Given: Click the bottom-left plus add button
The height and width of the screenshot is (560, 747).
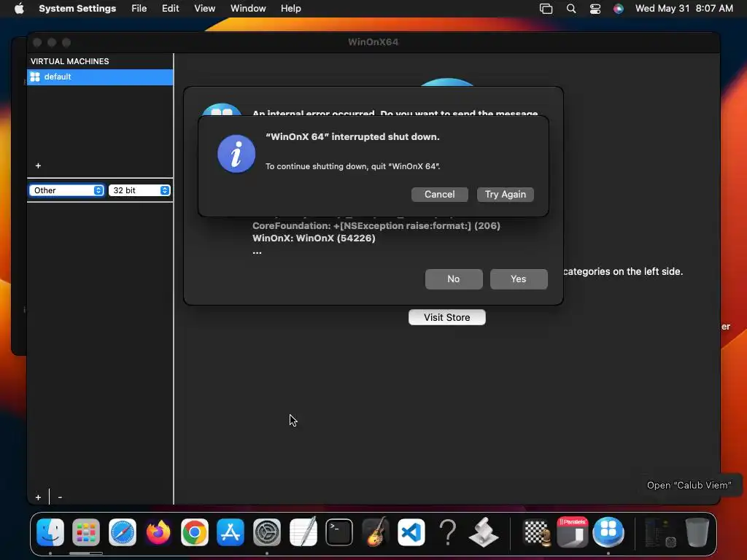Looking at the screenshot, I should coord(38,497).
